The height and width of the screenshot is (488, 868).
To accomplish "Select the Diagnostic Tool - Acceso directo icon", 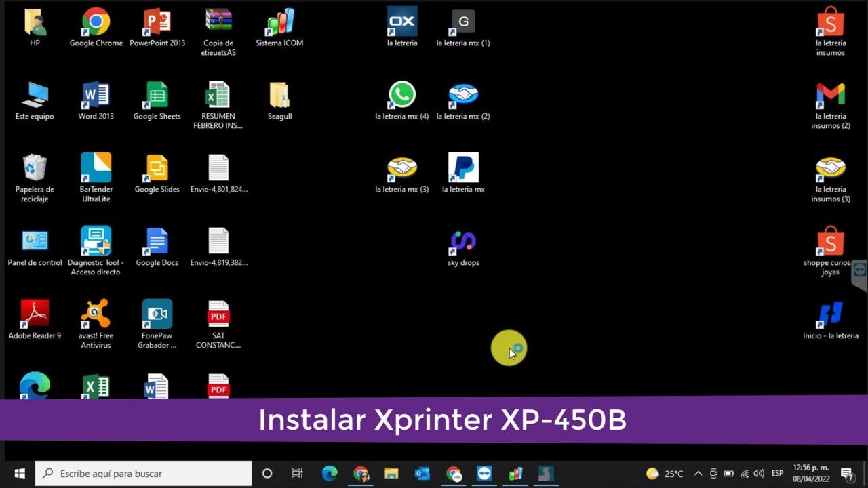I will click(x=96, y=252).
